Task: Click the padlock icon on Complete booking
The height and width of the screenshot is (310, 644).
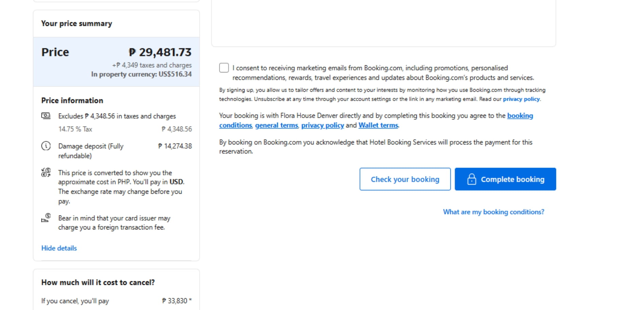Action: [x=471, y=179]
